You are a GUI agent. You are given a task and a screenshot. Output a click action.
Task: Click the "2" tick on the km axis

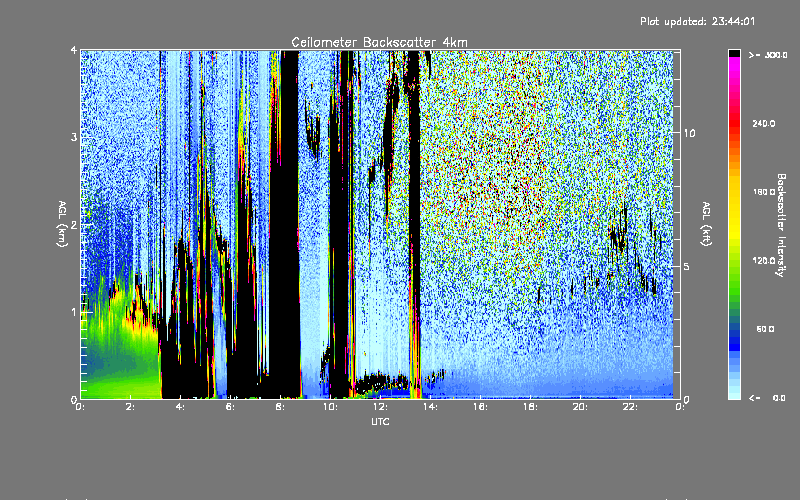pos(74,224)
